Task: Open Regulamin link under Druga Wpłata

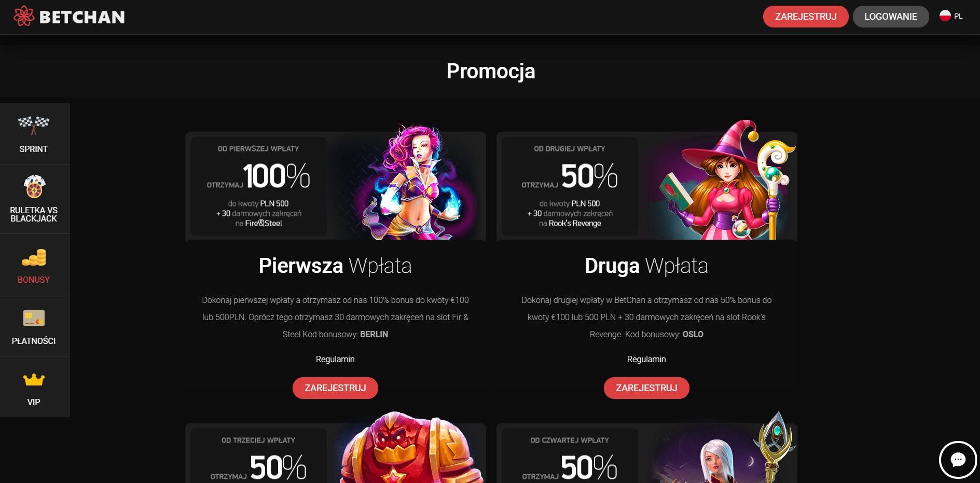Action: tap(646, 359)
